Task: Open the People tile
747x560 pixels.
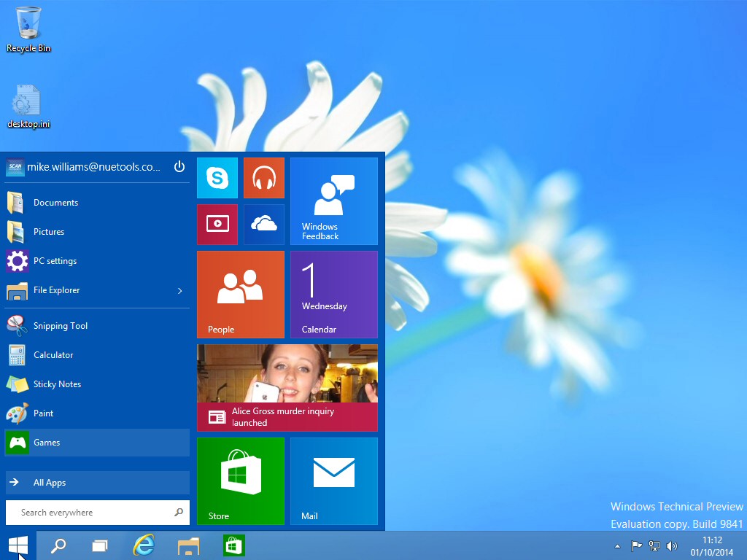Action: tap(240, 295)
